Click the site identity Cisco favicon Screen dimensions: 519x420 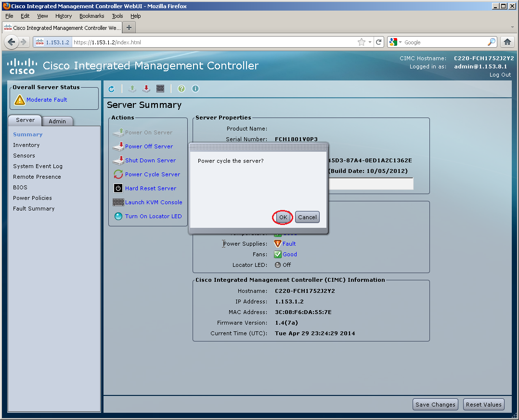[x=39, y=42]
